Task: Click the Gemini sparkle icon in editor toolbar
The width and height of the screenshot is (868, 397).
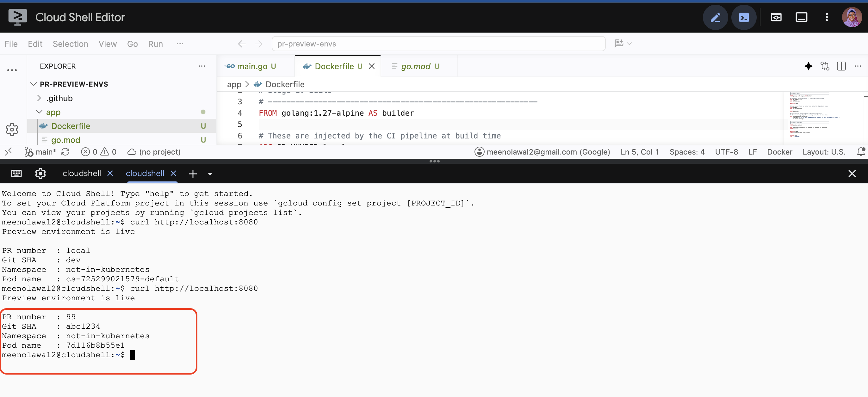Action: (x=808, y=66)
